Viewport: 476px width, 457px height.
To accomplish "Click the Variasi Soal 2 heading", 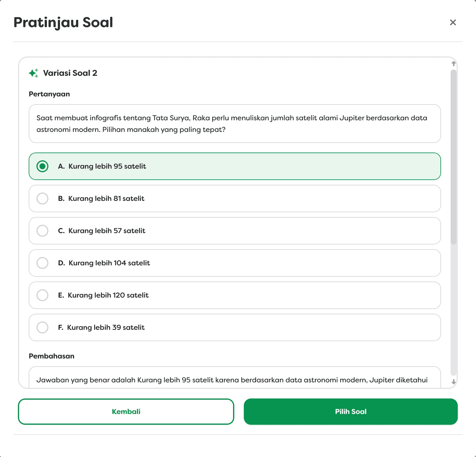I will click(x=70, y=73).
